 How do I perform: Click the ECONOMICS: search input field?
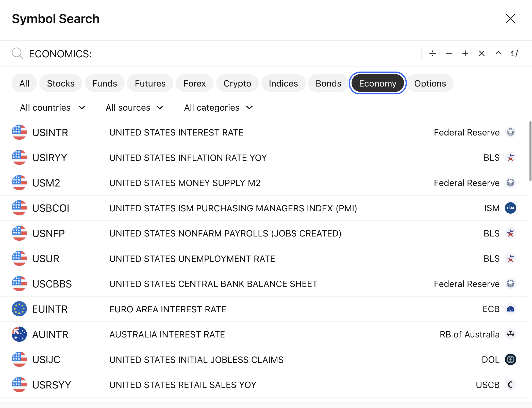click(203, 54)
